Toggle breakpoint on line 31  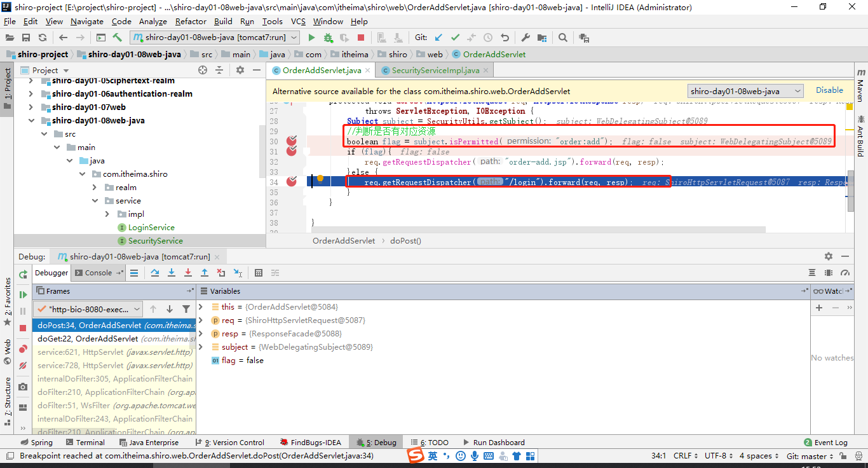click(x=292, y=151)
